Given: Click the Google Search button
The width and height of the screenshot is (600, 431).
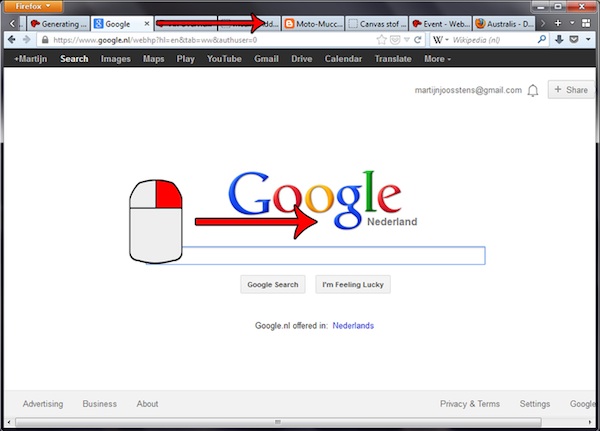Looking at the screenshot, I should tap(273, 284).
